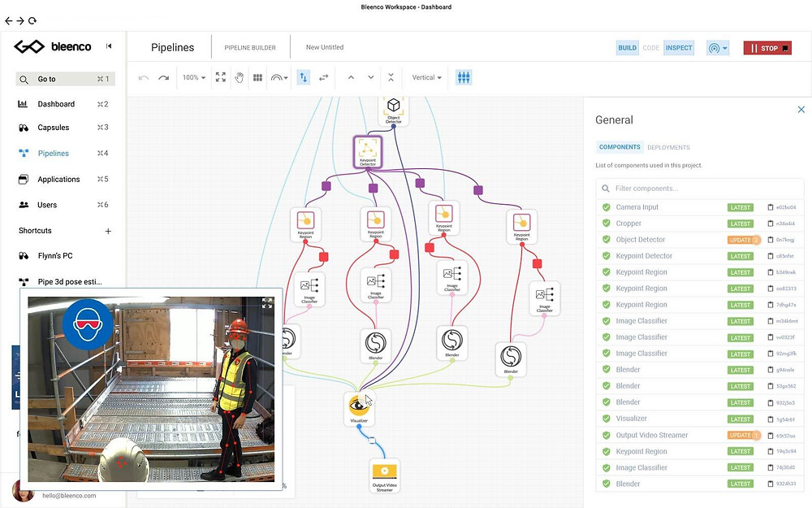Open the broadcast signal dropdown
This screenshot has height=508, width=812.
(x=718, y=48)
